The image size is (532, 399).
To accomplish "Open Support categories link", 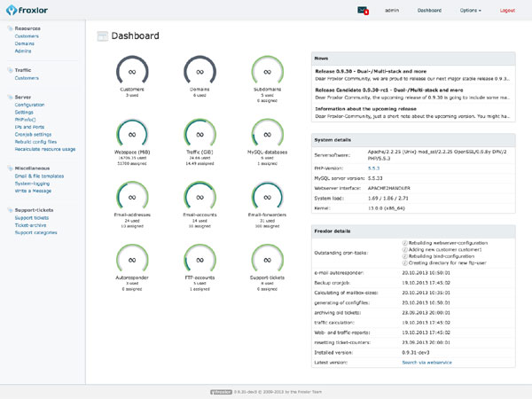I will [x=36, y=232].
